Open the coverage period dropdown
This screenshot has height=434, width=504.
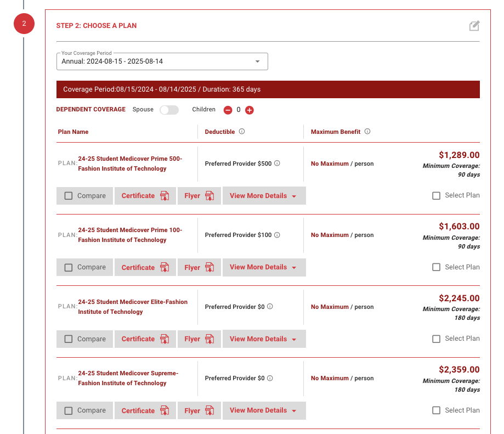tap(162, 61)
